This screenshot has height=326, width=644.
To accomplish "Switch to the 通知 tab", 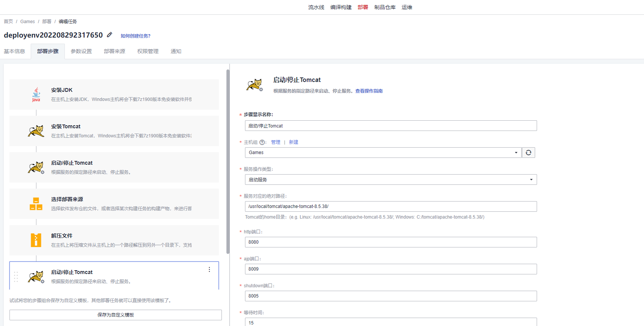I will point(176,51).
